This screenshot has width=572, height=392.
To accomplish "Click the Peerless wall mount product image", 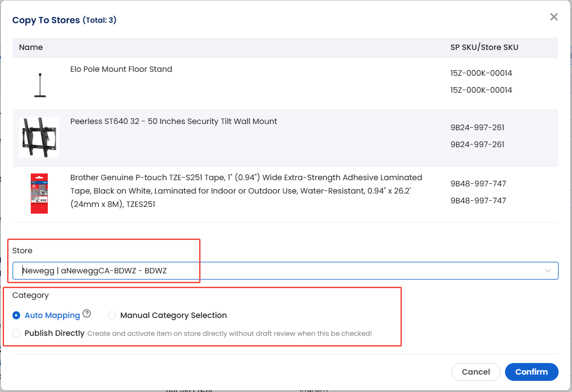I will pyautogui.click(x=39, y=137).
